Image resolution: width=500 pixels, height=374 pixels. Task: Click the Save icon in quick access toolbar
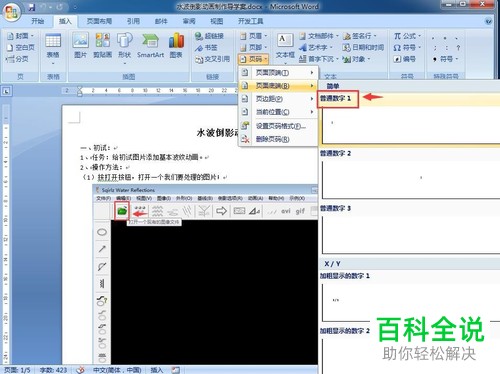32,7
